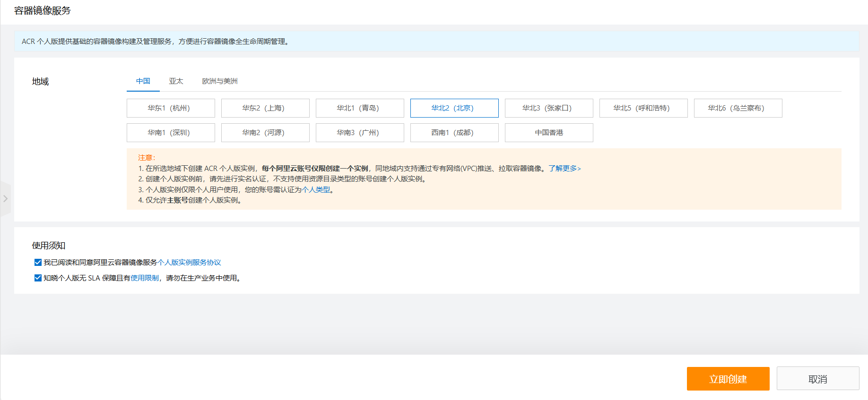Select region 华北5（呼和浩特）
Screen dimensions: 868x400
643,108
